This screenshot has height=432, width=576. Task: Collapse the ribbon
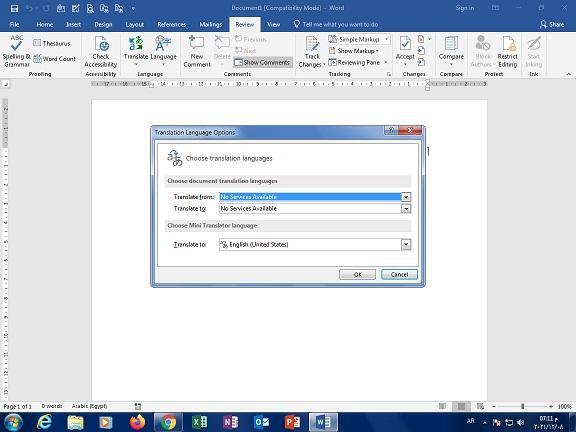click(x=569, y=74)
